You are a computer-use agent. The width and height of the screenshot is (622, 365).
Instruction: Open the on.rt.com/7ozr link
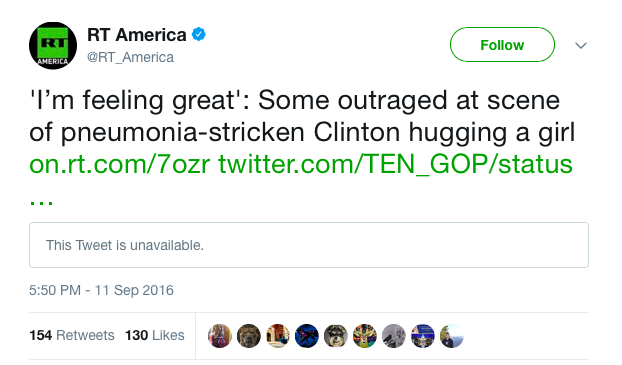119,163
